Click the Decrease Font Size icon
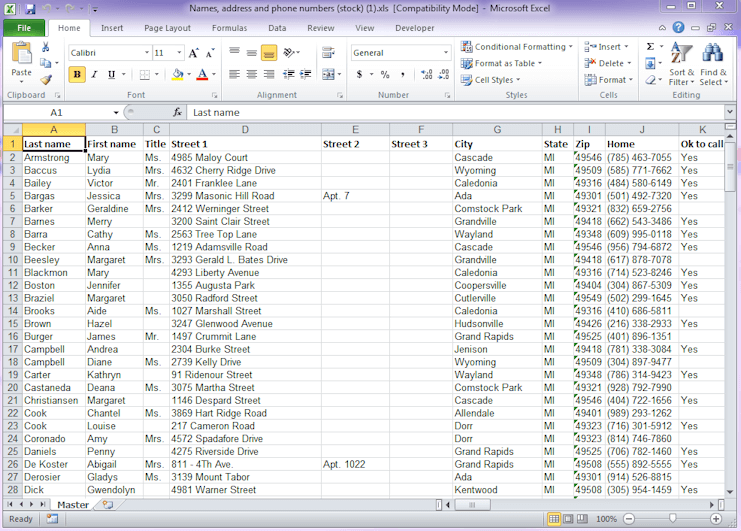This screenshot has height=531, width=741. (209, 53)
